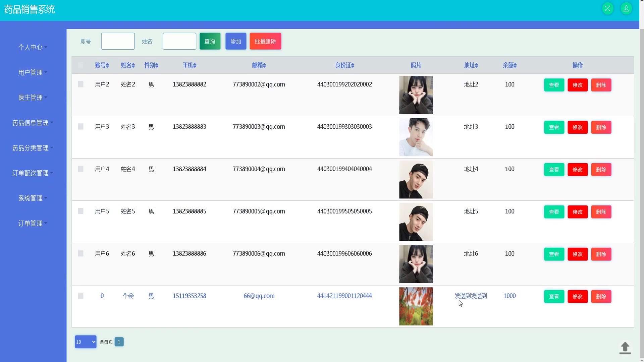
Task: Click the email 66@qq.com cell
Action: tap(259, 296)
